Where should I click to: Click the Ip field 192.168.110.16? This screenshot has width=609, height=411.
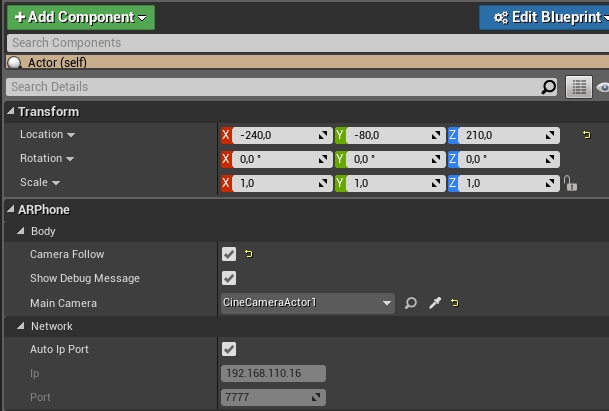click(273, 373)
